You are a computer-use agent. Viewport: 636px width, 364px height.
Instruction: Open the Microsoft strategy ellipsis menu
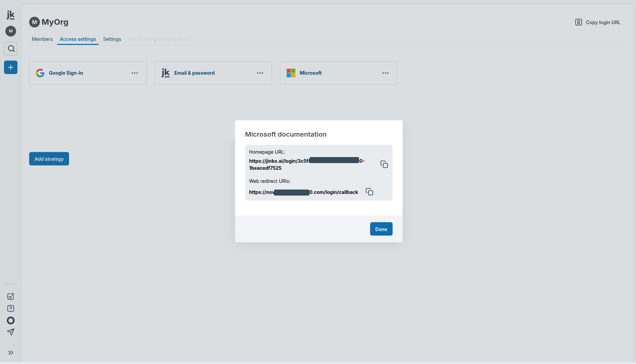[385, 73]
